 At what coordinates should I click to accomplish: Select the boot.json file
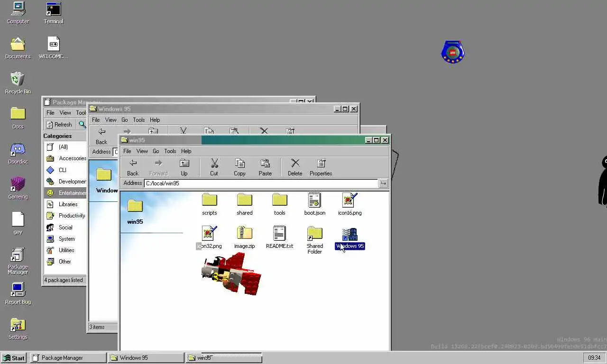click(314, 205)
